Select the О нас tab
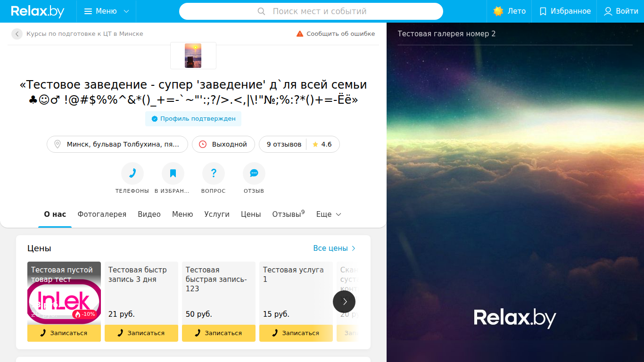Image resolution: width=644 pixels, height=362 pixels. (x=55, y=214)
